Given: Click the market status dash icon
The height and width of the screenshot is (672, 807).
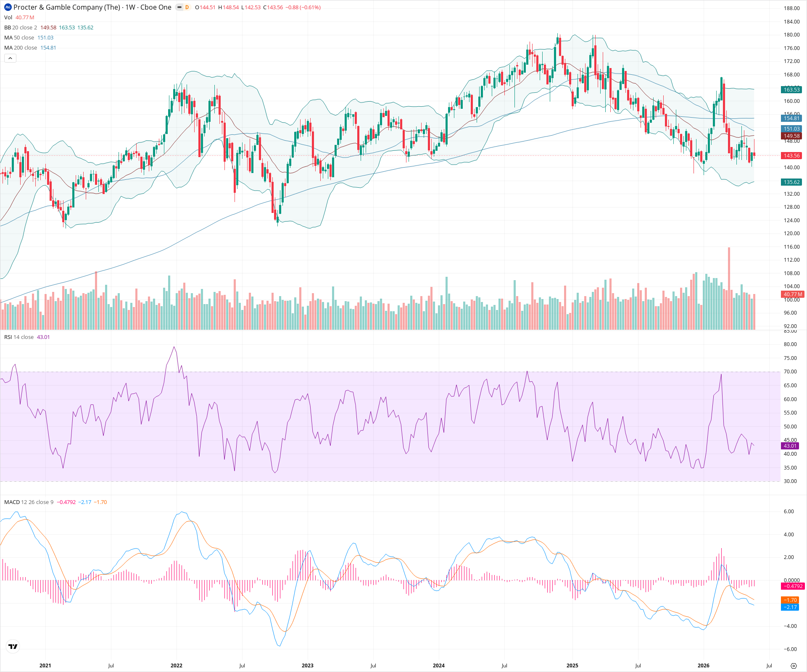Looking at the screenshot, I should coord(179,7).
